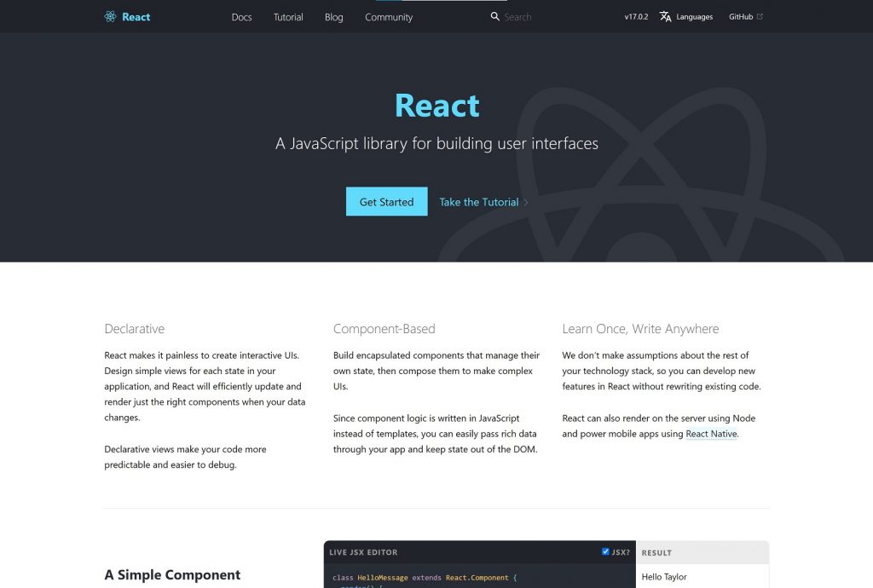Click the v17.0.2 version link
The image size is (873, 588).
coord(636,17)
